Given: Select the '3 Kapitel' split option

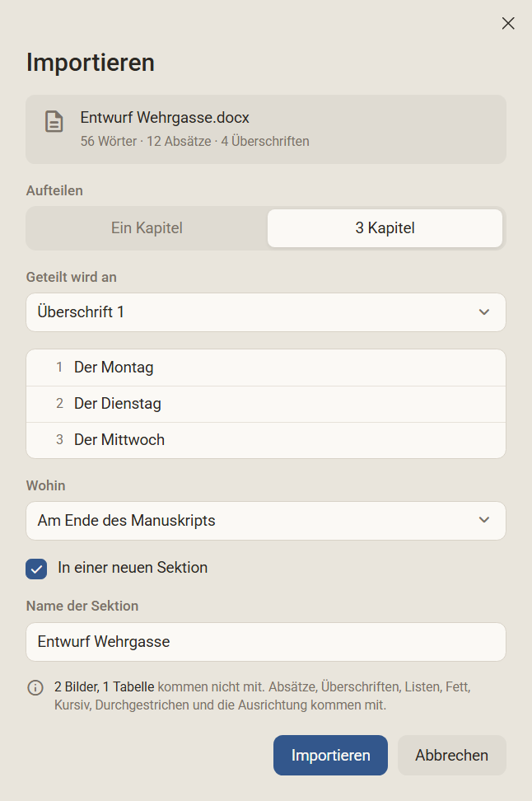Looking at the screenshot, I should (385, 227).
